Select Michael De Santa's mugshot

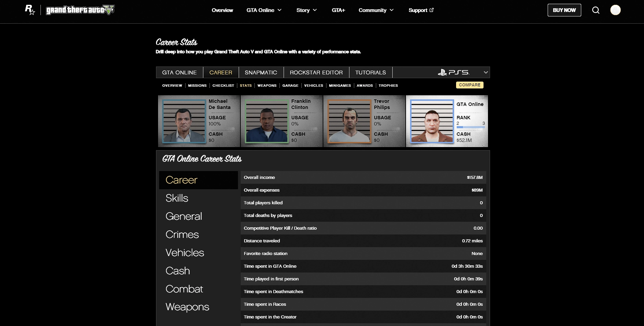184,121
